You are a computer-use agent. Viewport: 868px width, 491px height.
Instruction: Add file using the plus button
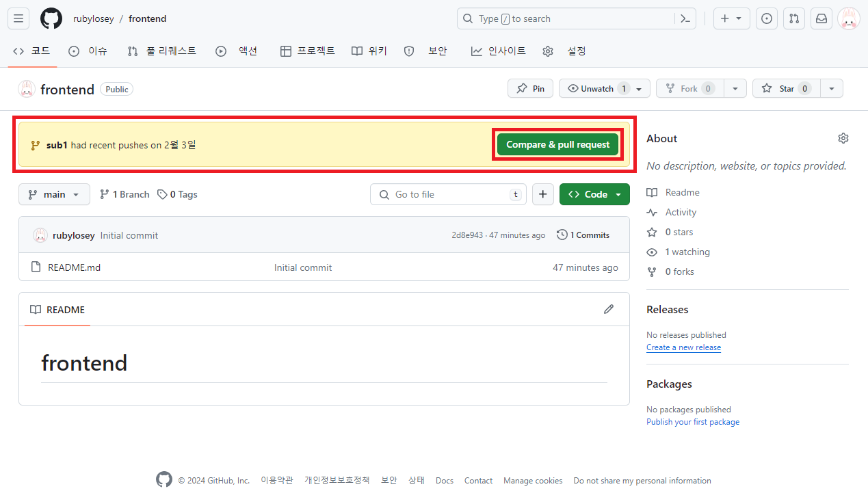click(x=542, y=194)
